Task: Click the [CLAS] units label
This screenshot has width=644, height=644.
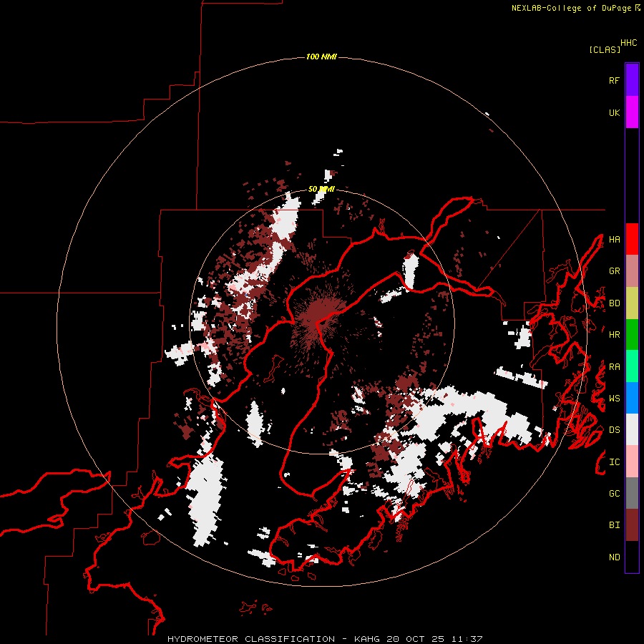Action: click(605, 49)
